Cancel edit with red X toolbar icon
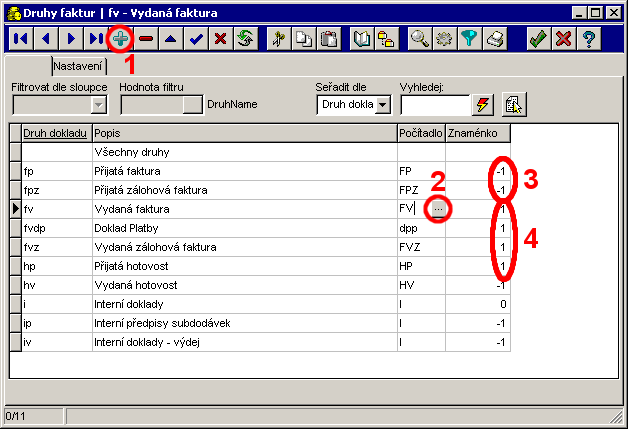Screen dimensions: 628x429 click(221, 39)
